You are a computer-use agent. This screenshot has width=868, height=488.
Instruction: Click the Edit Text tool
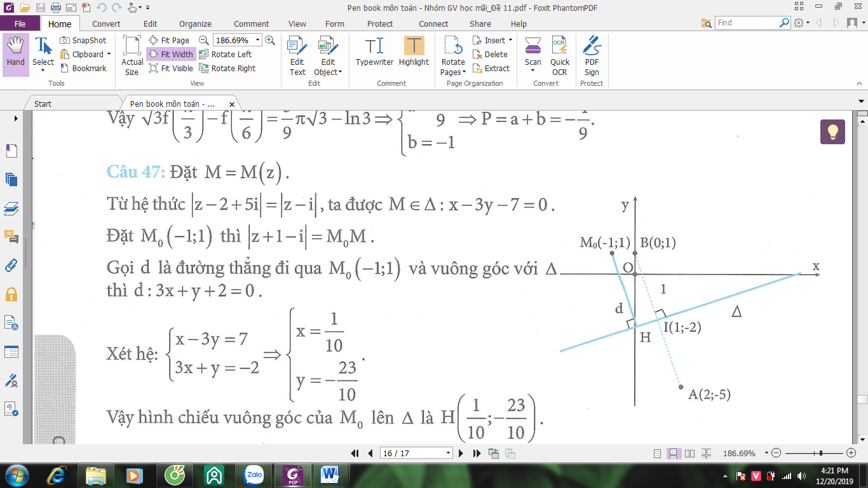tap(297, 56)
